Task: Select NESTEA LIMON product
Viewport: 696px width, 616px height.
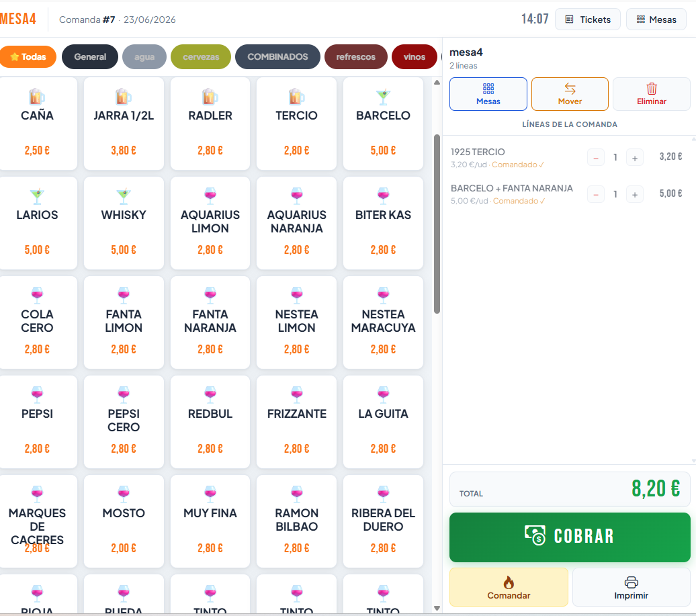Action: [296, 322]
